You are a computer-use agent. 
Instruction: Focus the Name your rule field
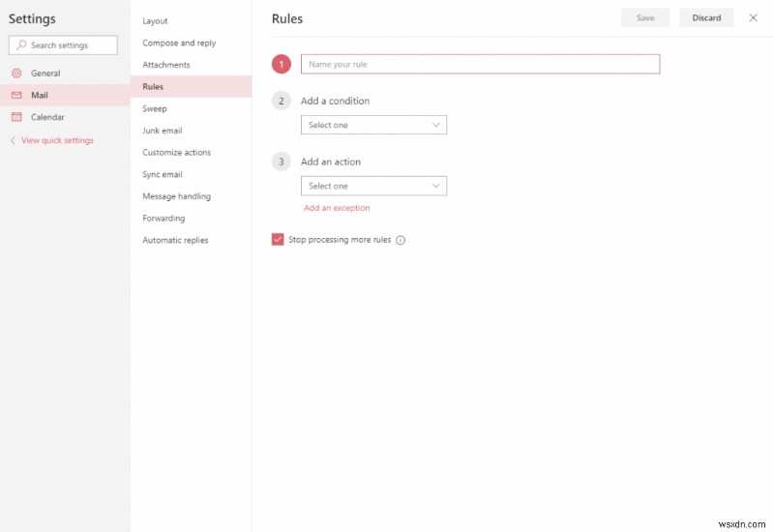(x=480, y=64)
